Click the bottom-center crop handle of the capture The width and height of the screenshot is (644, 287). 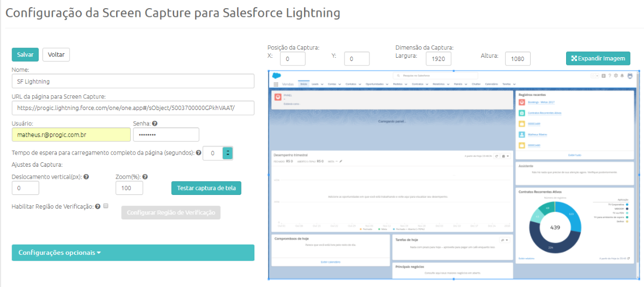click(x=454, y=279)
